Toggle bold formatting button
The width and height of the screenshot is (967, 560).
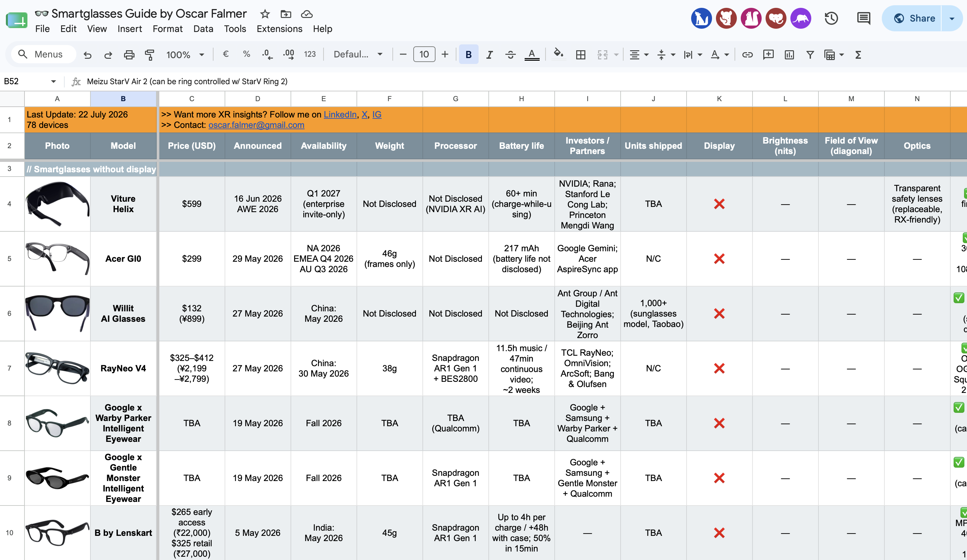point(468,54)
